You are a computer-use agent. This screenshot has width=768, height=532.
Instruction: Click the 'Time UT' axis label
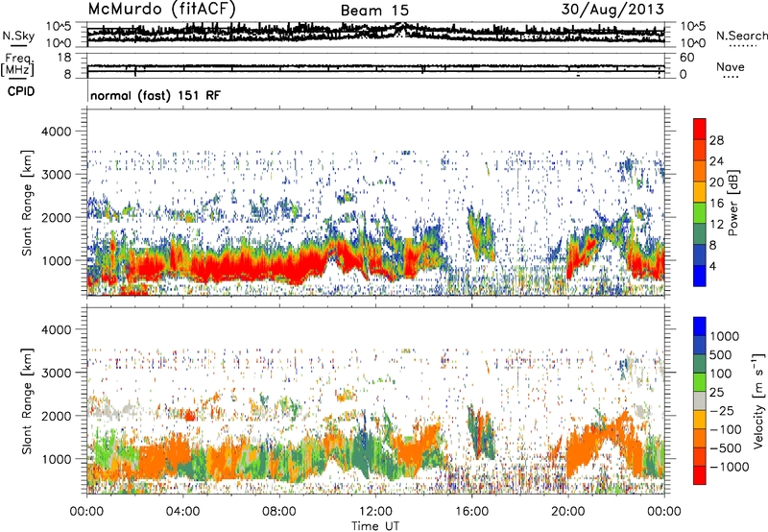[375, 525]
